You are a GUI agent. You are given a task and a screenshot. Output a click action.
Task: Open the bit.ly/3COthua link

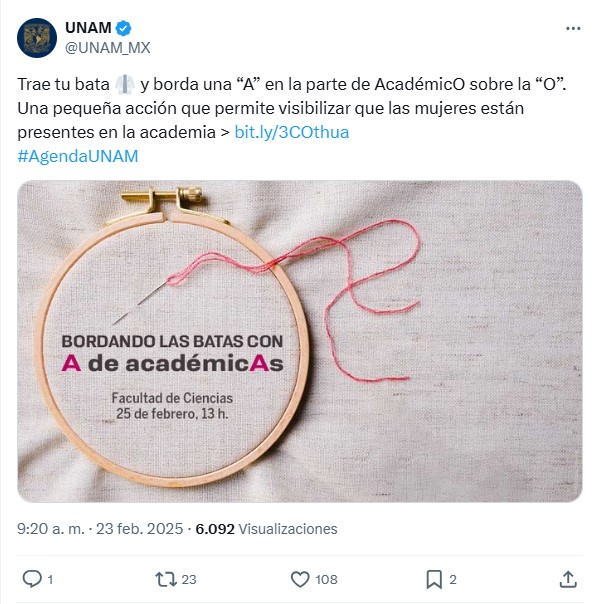pos(292,132)
